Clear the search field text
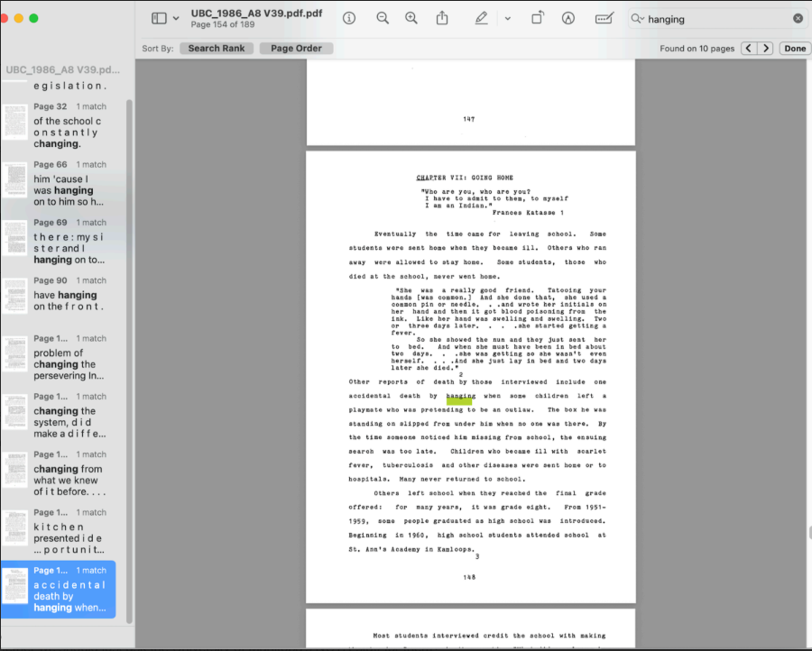The image size is (812, 651). (798, 19)
